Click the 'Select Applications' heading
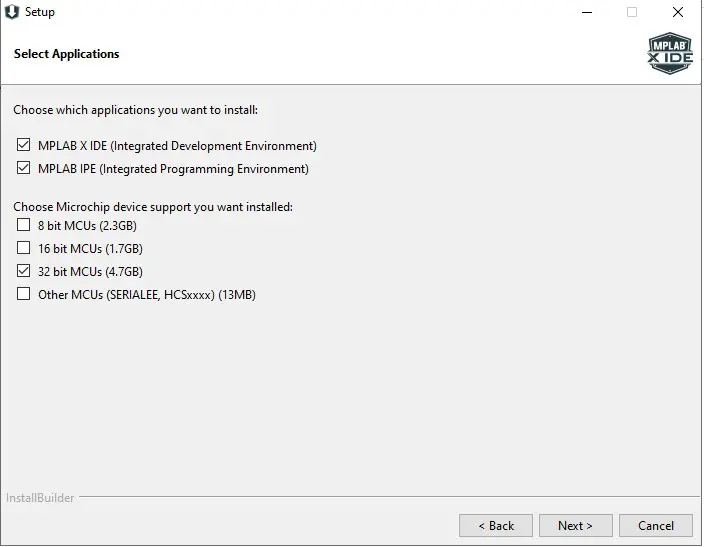Image resolution: width=704 pixels, height=547 pixels. (x=66, y=54)
